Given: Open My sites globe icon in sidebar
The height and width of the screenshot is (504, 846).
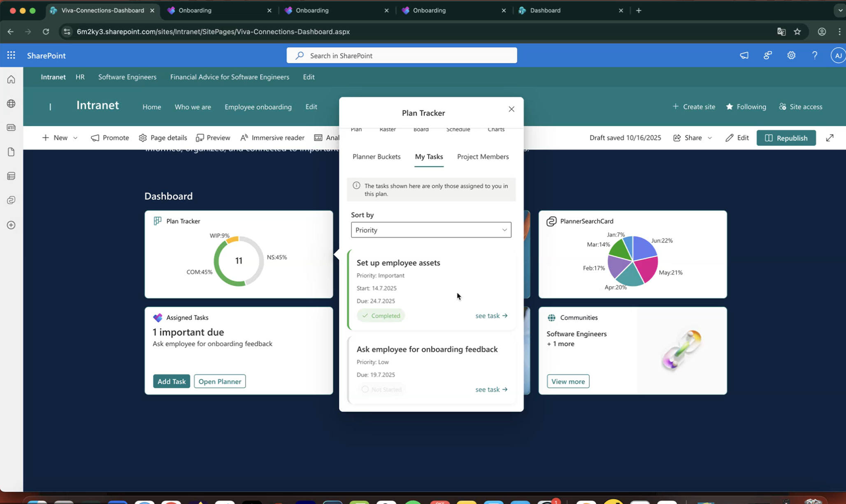Looking at the screenshot, I should pos(11,104).
